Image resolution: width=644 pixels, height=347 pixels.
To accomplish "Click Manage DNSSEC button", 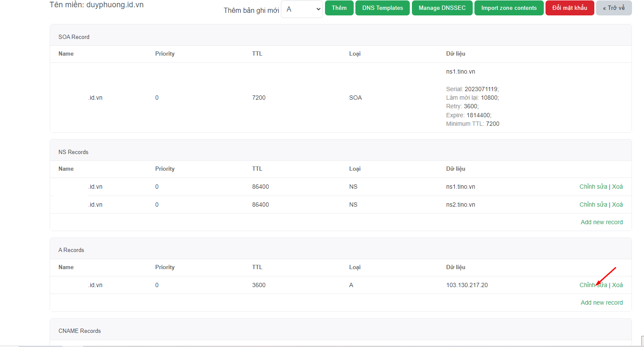I will [x=442, y=8].
